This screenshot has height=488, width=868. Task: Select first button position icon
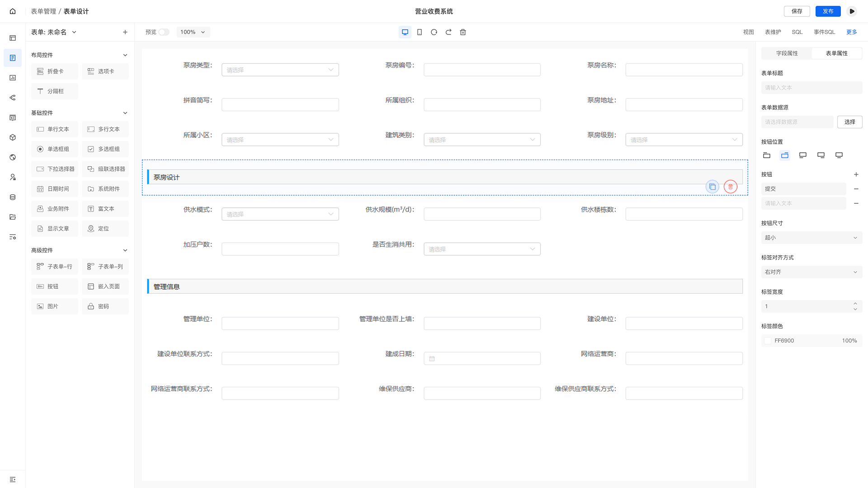click(x=767, y=155)
